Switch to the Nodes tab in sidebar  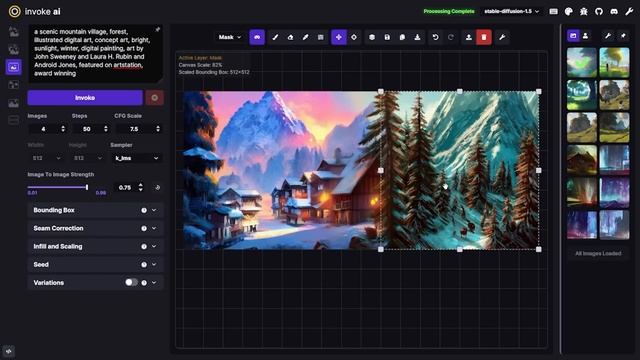tap(13, 85)
